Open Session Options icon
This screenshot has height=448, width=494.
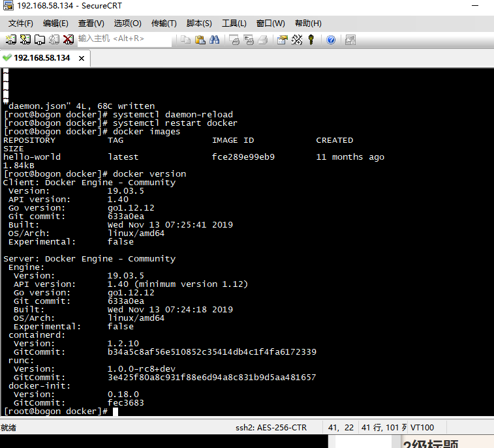(x=283, y=40)
